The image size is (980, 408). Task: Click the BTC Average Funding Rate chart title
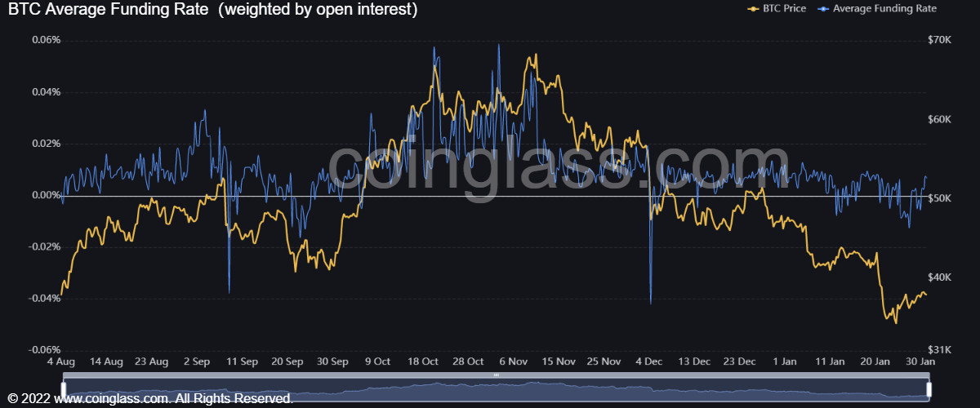click(x=212, y=10)
